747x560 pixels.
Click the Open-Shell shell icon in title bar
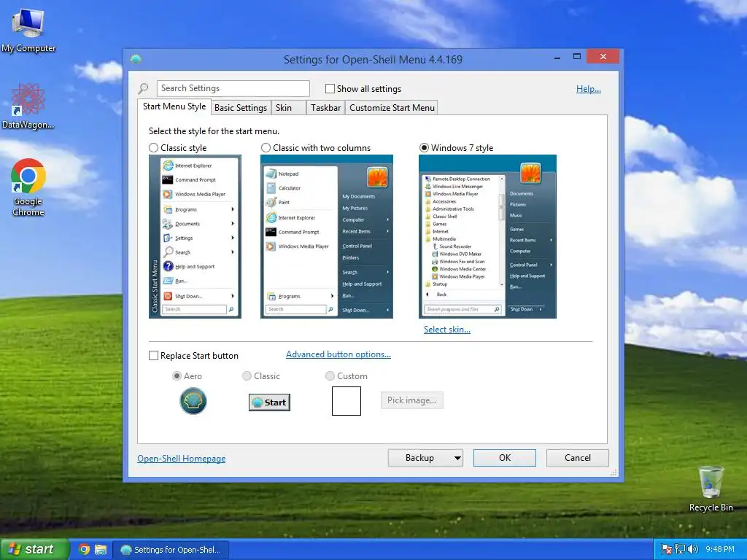click(136, 60)
